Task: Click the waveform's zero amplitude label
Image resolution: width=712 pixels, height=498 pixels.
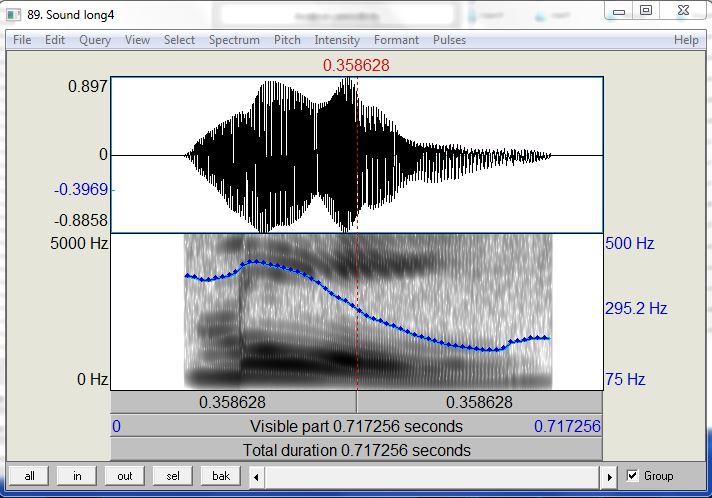Action: (x=104, y=155)
